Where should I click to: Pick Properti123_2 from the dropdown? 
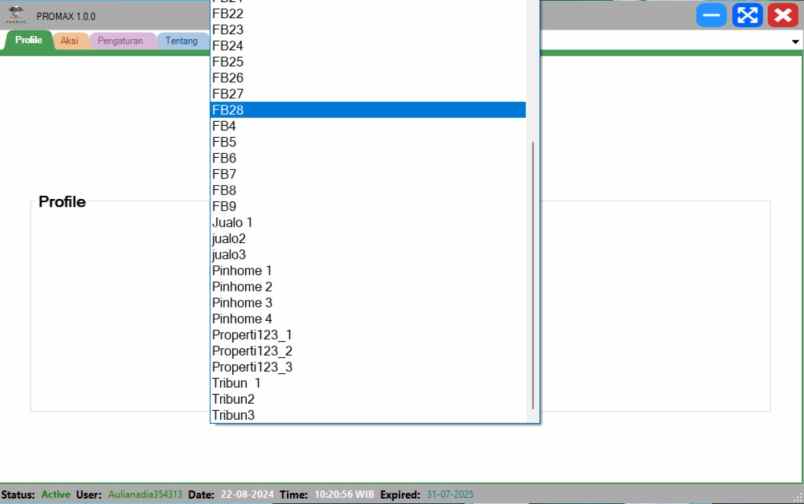pos(368,351)
